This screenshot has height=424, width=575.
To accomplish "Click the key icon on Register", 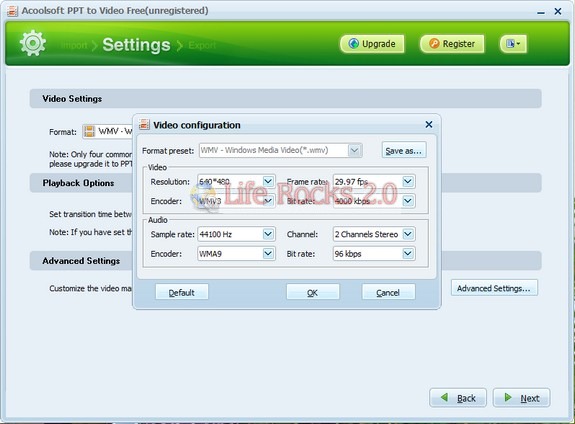I will (434, 43).
